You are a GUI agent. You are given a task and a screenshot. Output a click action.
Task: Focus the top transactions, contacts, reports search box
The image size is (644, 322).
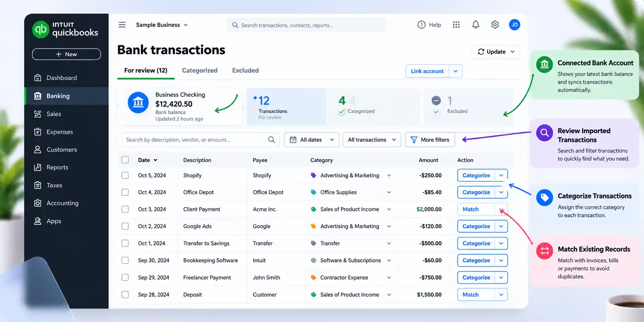306,25
